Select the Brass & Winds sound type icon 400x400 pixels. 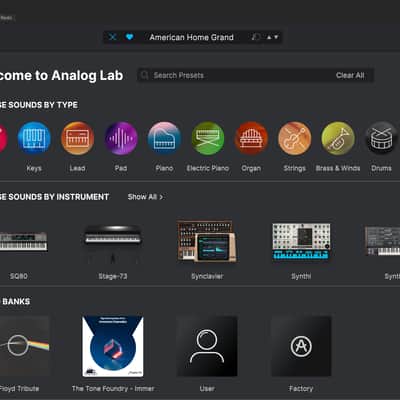click(x=338, y=138)
